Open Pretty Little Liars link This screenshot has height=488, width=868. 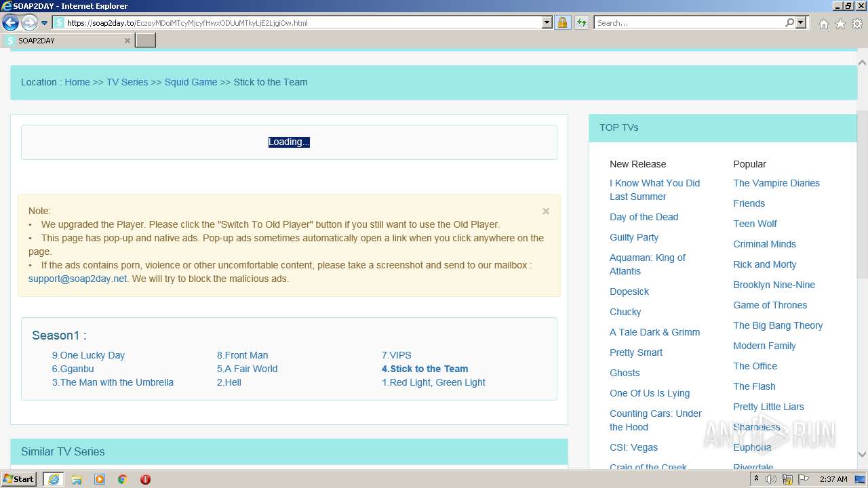768,407
